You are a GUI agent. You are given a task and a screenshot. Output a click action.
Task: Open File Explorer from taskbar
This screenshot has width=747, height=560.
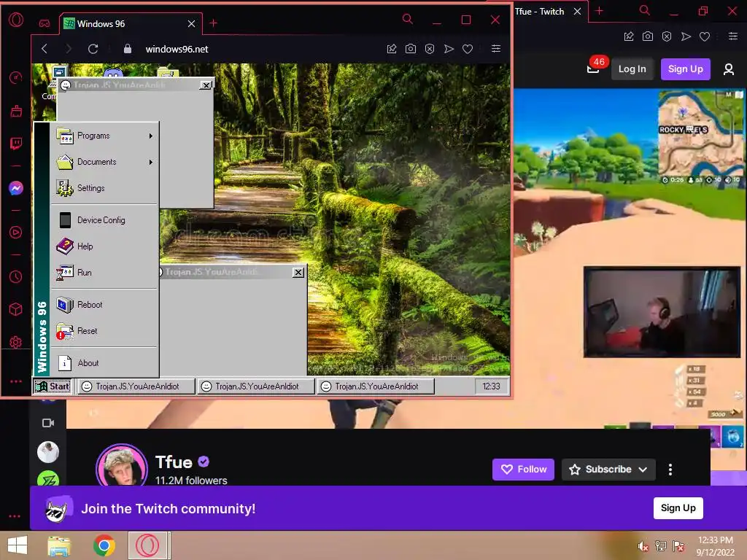click(59, 545)
